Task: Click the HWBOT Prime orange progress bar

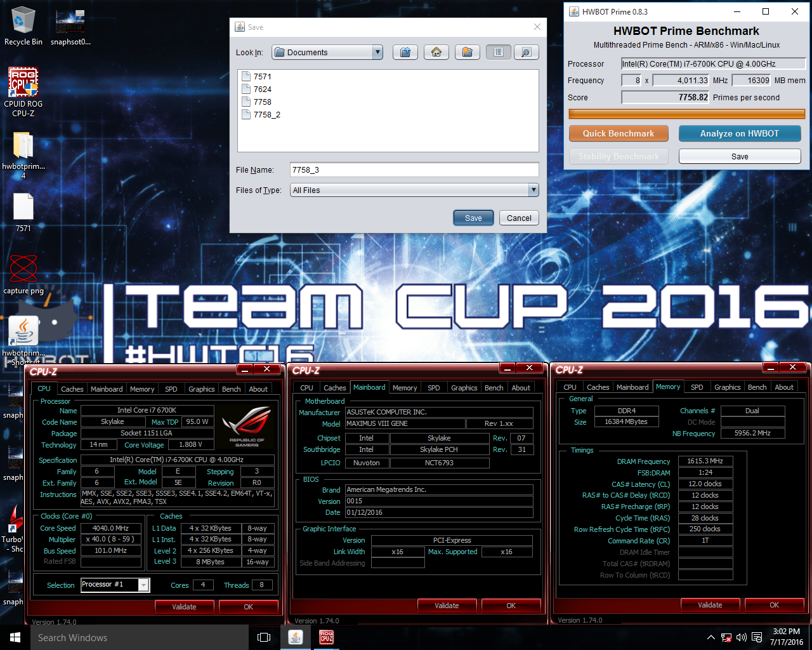Action: coord(687,114)
